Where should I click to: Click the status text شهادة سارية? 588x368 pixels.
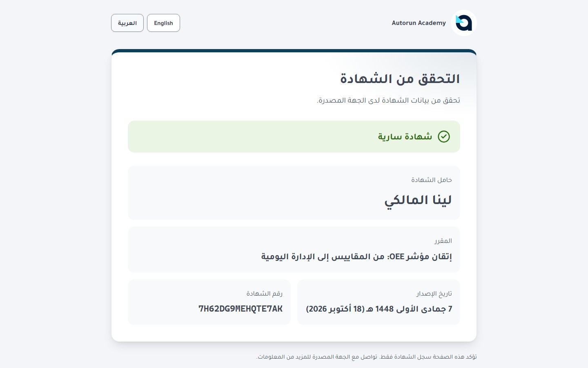pos(405,137)
